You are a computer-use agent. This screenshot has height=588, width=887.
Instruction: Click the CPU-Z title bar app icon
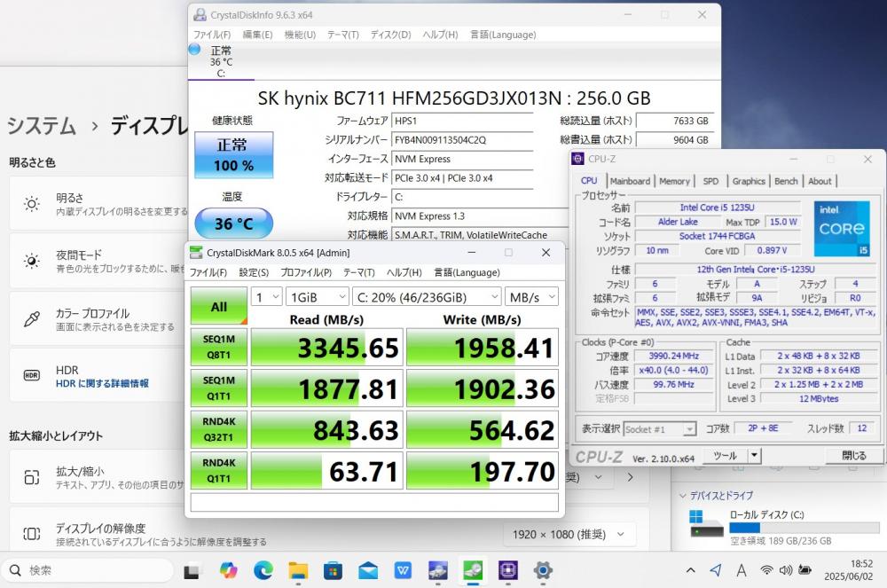click(577, 159)
